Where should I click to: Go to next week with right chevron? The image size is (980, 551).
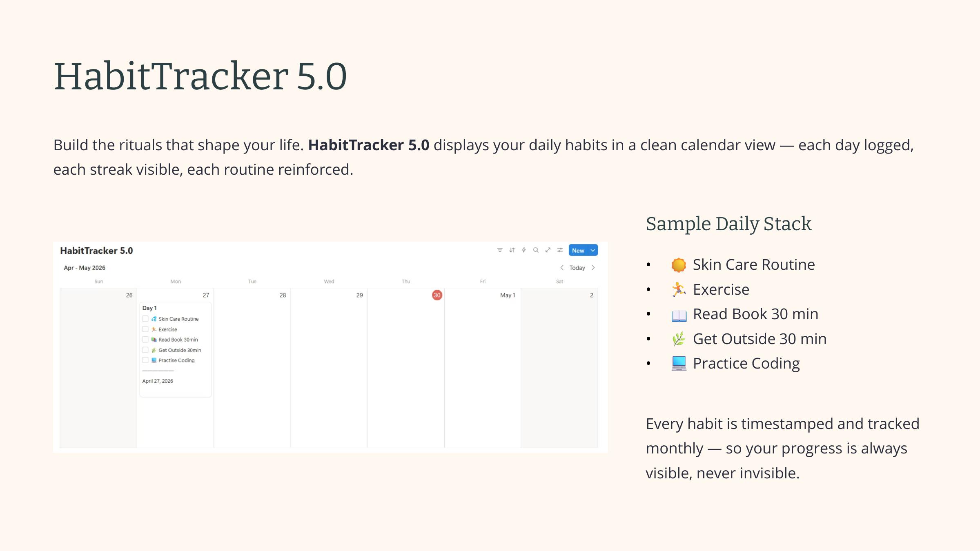pos(593,268)
